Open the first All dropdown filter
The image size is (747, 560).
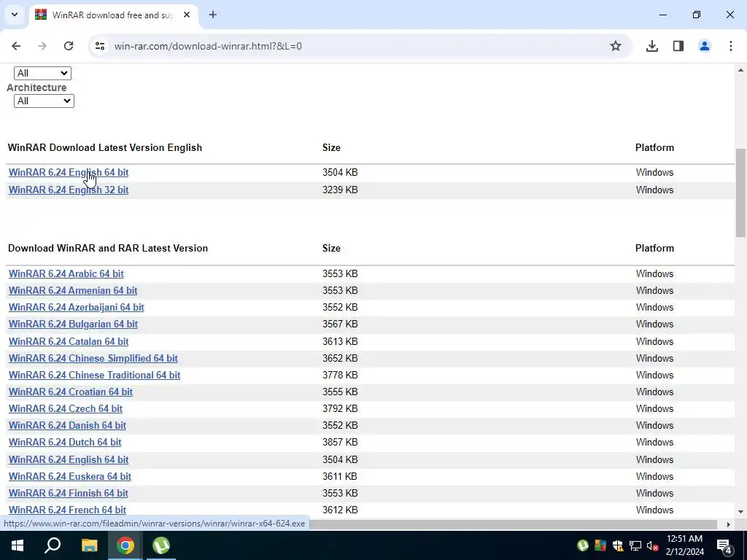point(42,74)
